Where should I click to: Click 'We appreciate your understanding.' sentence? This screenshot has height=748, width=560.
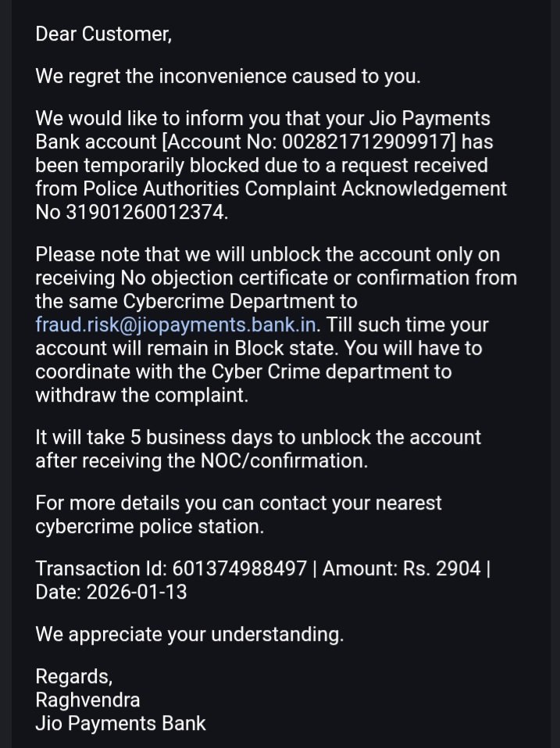[190, 635]
